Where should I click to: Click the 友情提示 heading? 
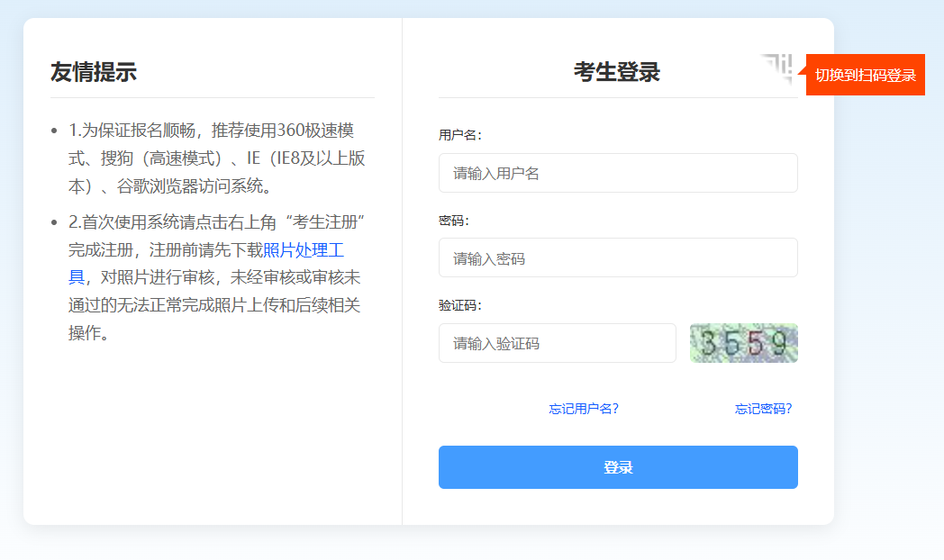click(94, 72)
